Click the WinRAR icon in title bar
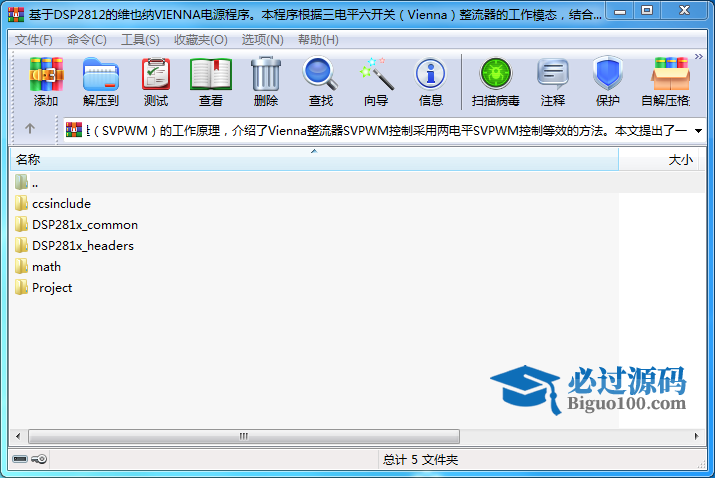715x478 pixels. pyautogui.click(x=16, y=15)
